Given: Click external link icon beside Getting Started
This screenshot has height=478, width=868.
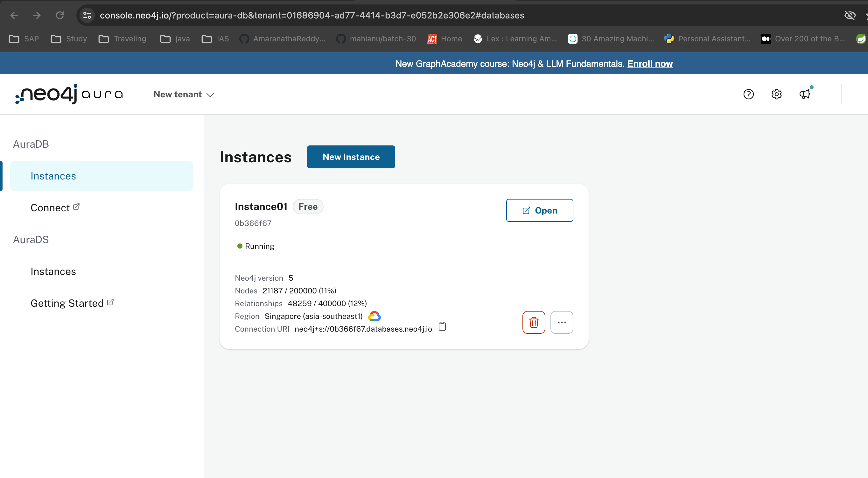Looking at the screenshot, I should click(x=110, y=302).
